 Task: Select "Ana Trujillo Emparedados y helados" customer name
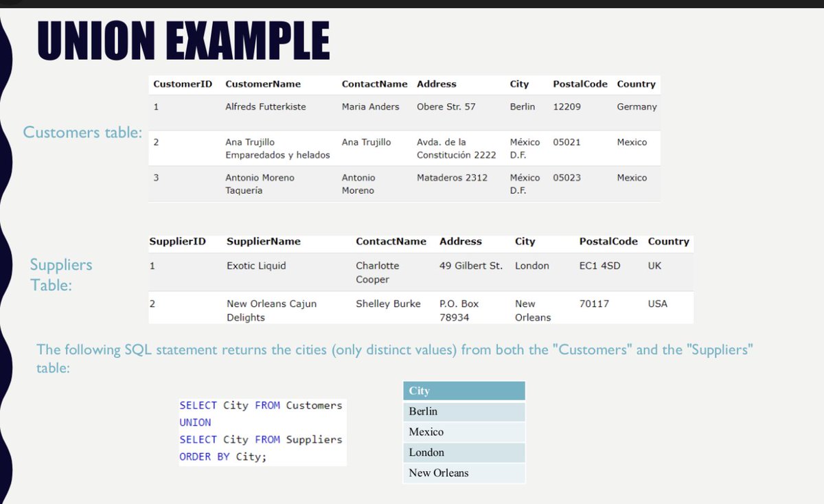click(277, 148)
